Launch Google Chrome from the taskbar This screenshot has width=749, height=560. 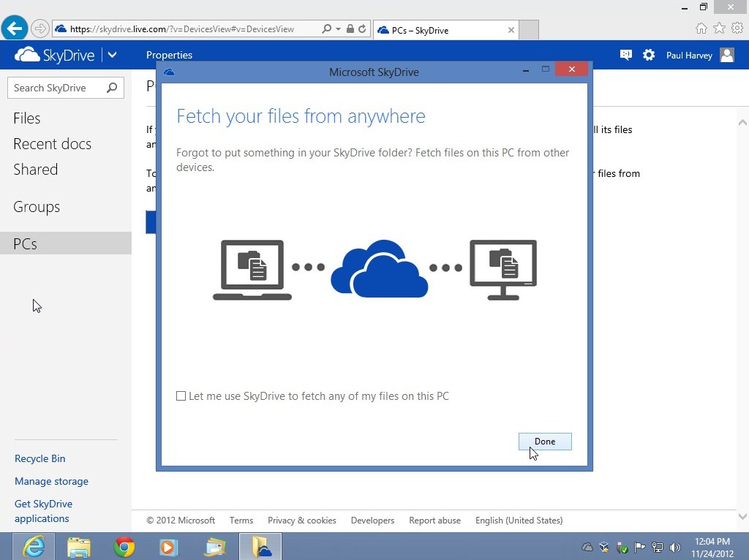click(124, 546)
